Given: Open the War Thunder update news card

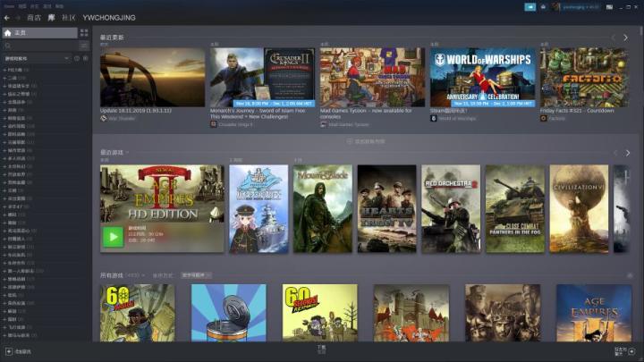Looking at the screenshot, I should 152,77.
